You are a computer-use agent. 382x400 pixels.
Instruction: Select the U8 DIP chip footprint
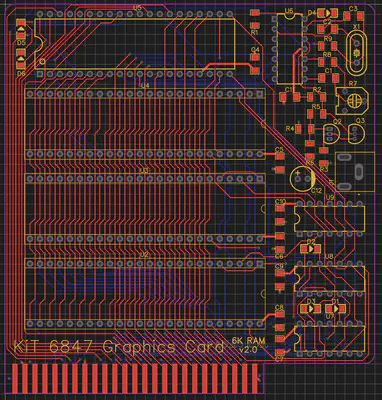(x=329, y=278)
